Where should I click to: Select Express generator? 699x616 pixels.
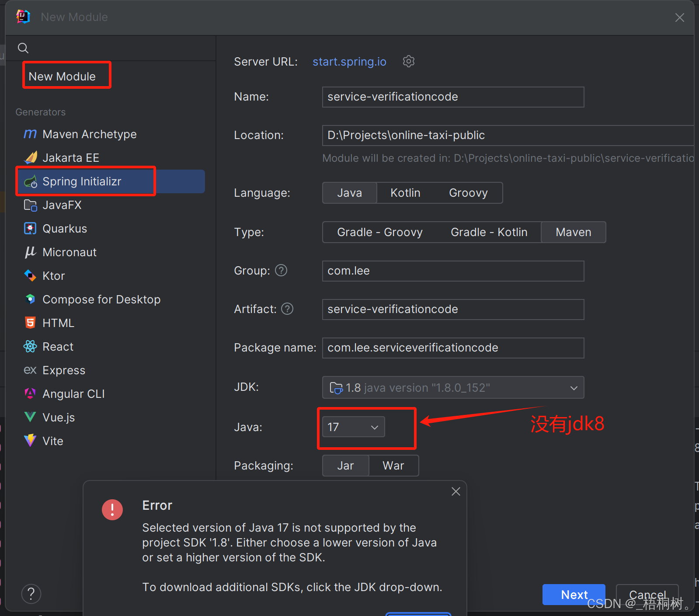[x=110, y=370]
